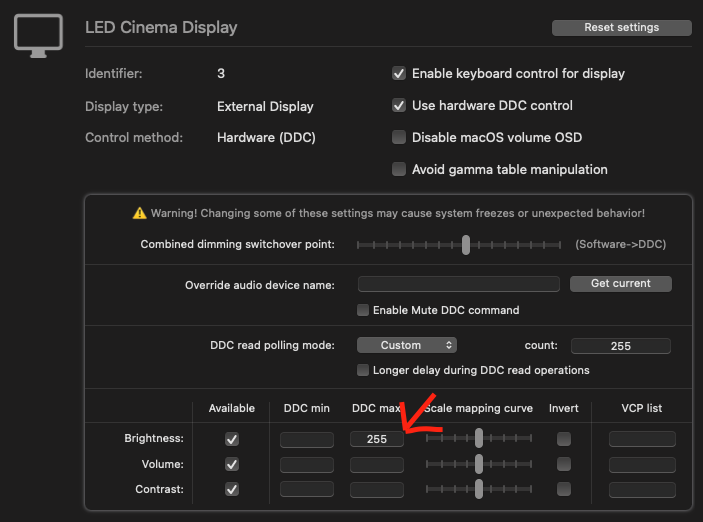This screenshot has width=703, height=522.
Task: Click the LED Cinema Display monitor icon
Action: click(x=38, y=36)
